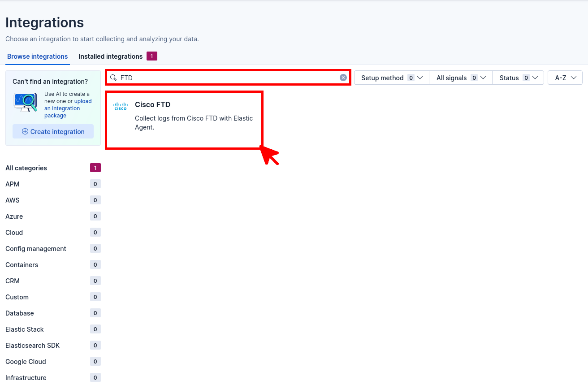Switch to Installed integrations tab
This screenshot has width=588, height=385.
click(x=118, y=56)
